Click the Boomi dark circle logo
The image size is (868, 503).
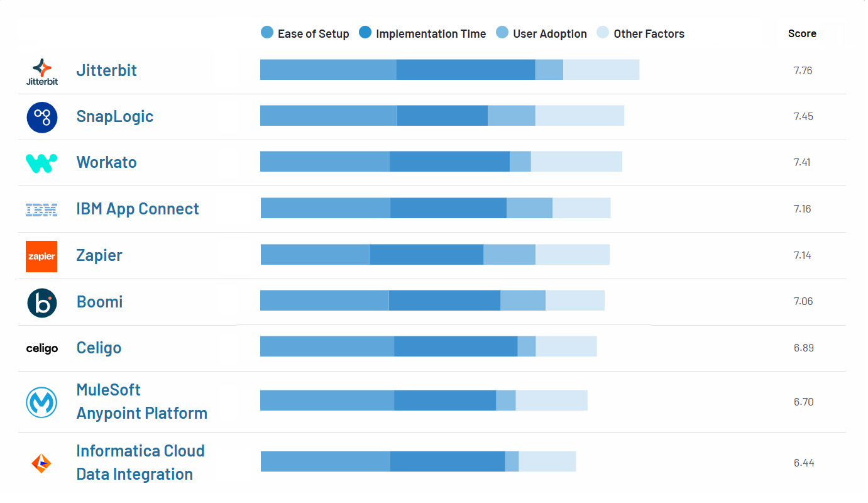click(41, 302)
